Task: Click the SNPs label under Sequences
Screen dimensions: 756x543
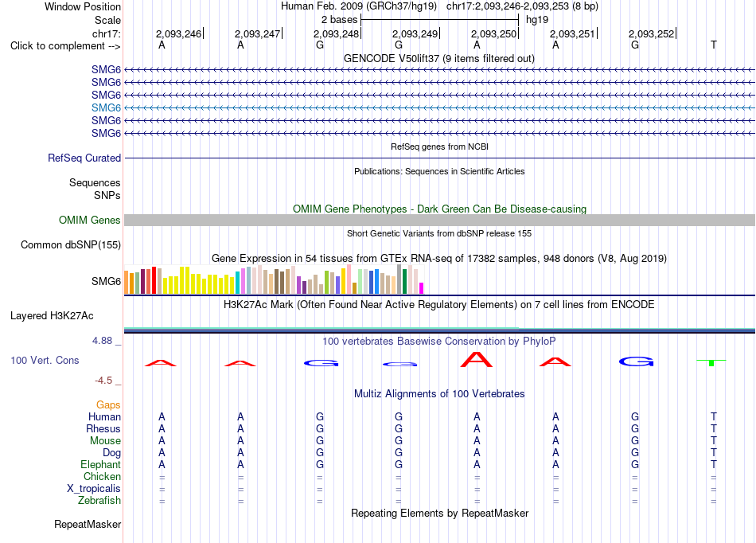Action: pyautogui.click(x=107, y=195)
